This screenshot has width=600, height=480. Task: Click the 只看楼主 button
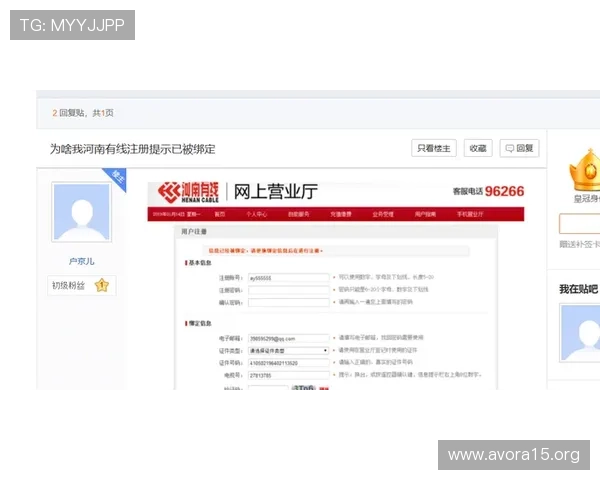click(x=434, y=148)
